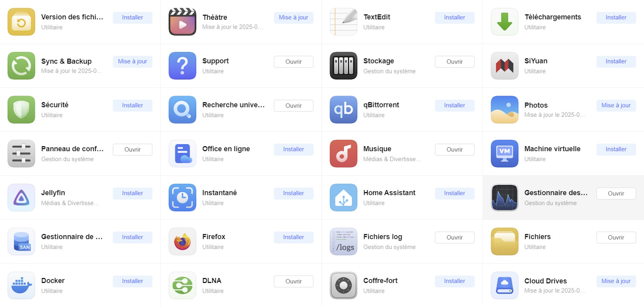Click the Firefox app icon
Screen dimensions: 644x306
pos(182,242)
